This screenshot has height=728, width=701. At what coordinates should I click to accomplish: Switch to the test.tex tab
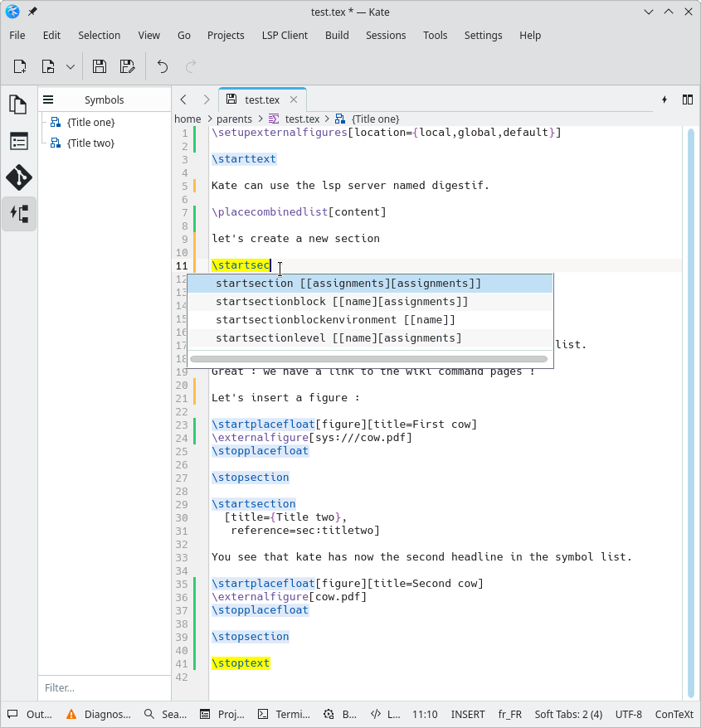[x=262, y=99]
